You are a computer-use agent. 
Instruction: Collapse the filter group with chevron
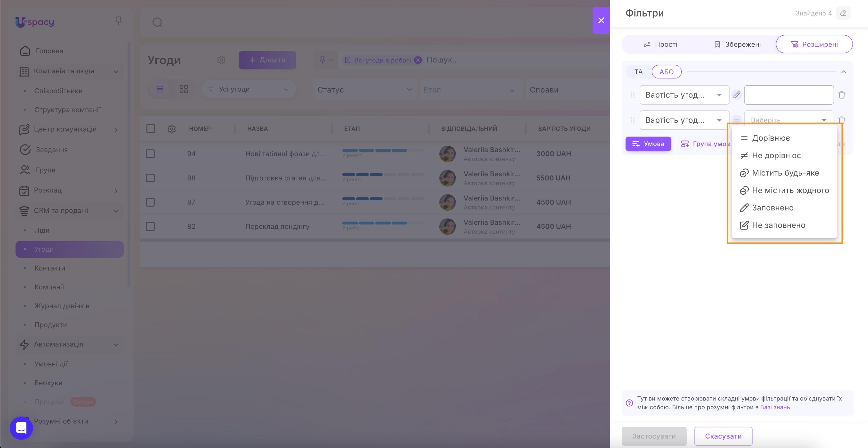844,72
